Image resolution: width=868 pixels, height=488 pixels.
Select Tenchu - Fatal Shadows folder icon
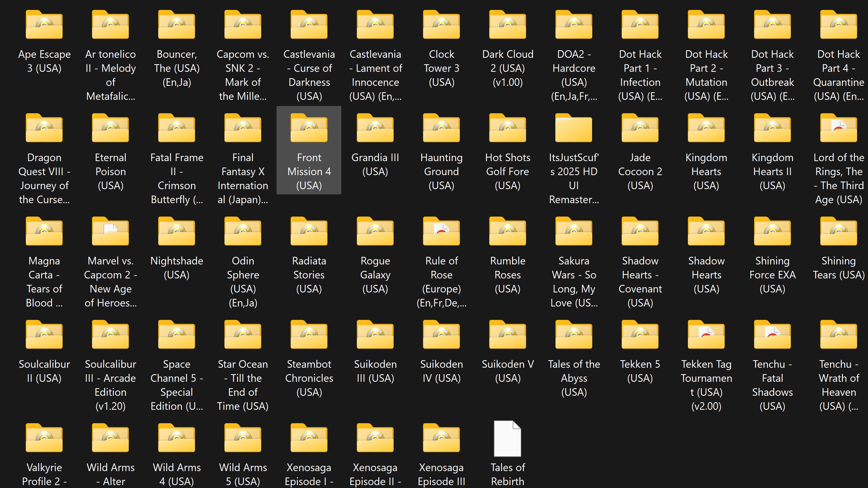tap(773, 334)
